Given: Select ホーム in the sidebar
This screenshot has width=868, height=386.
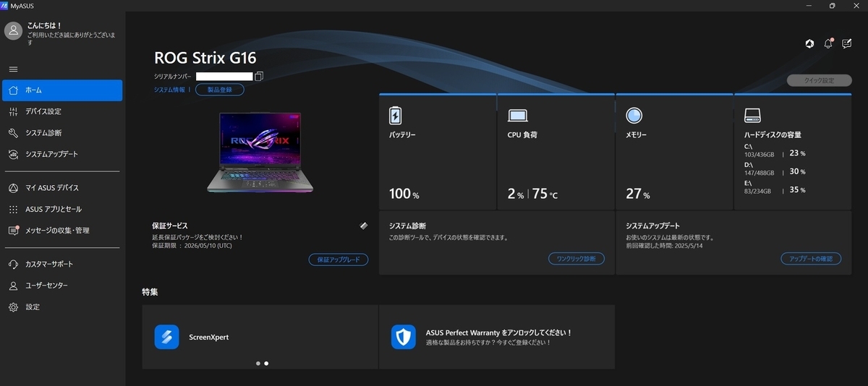Looking at the screenshot, I should pos(62,90).
